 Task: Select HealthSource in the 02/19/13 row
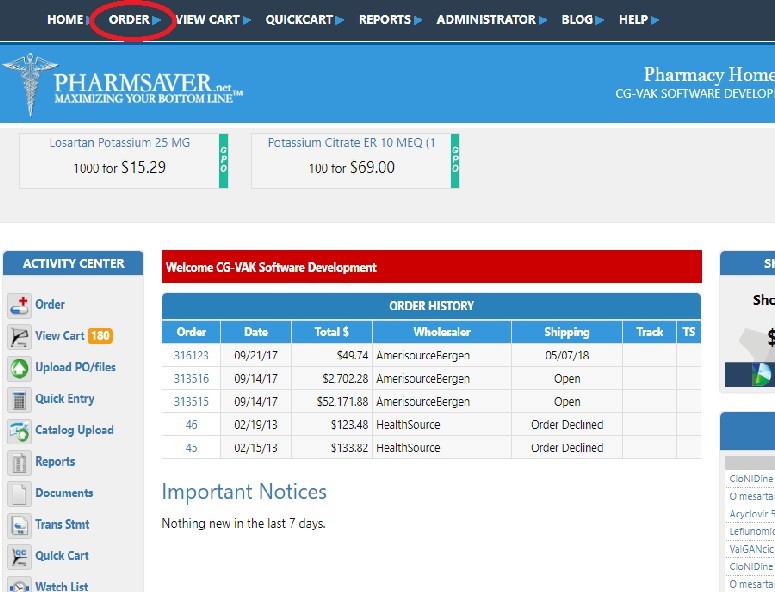pyautogui.click(x=408, y=424)
